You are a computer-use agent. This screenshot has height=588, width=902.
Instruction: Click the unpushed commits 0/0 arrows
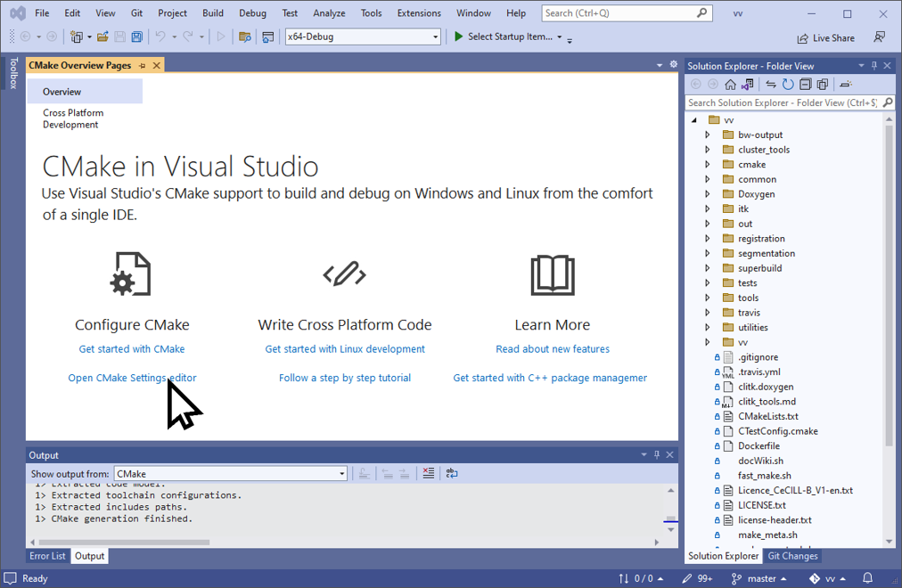click(640, 578)
